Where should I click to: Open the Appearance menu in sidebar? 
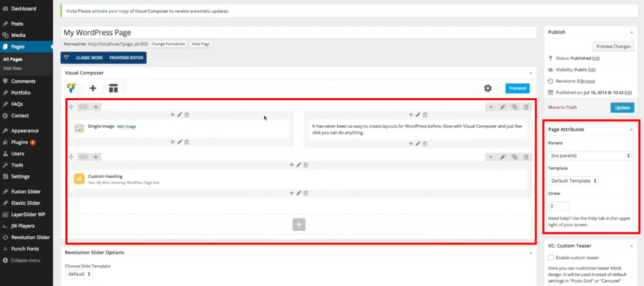tap(25, 130)
